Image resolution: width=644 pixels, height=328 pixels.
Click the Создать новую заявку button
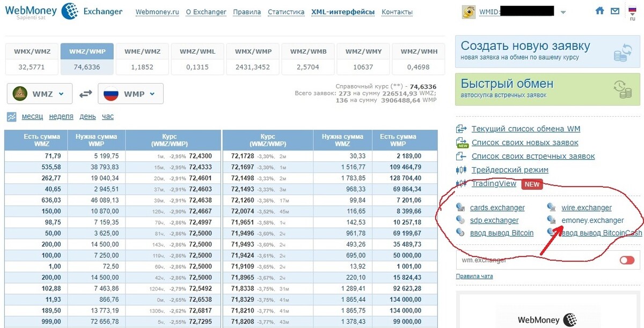click(x=547, y=51)
